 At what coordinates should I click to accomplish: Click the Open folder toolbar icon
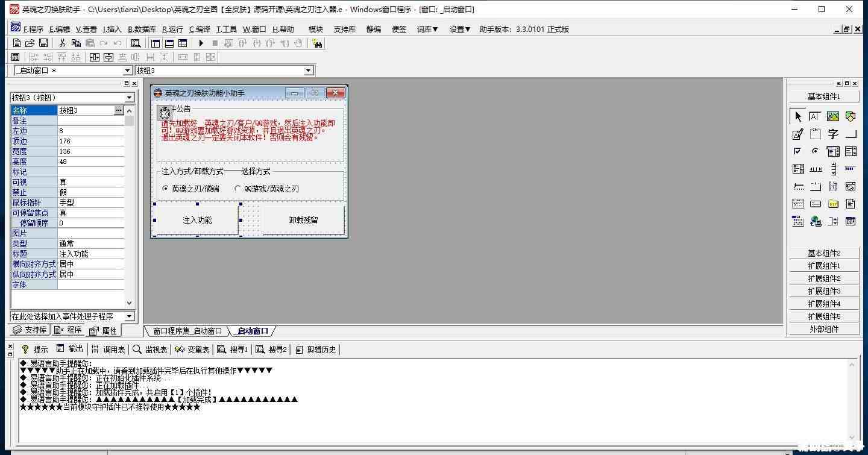[x=30, y=43]
